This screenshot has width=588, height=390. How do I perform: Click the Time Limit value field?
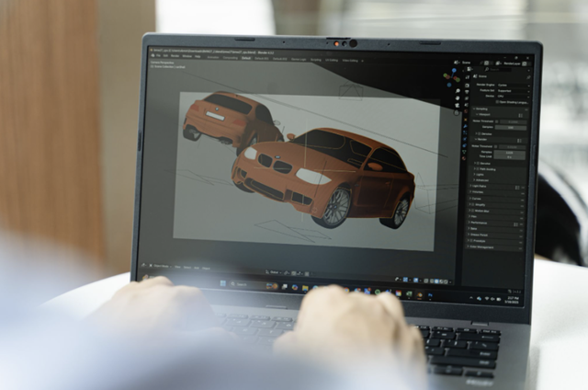(509, 157)
